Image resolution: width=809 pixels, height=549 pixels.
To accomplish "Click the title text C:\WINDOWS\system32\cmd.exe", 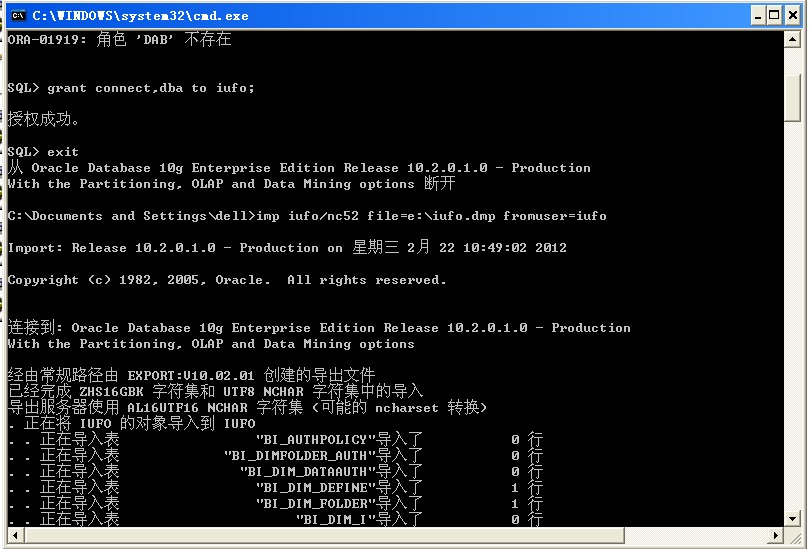I will click(x=140, y=16).
